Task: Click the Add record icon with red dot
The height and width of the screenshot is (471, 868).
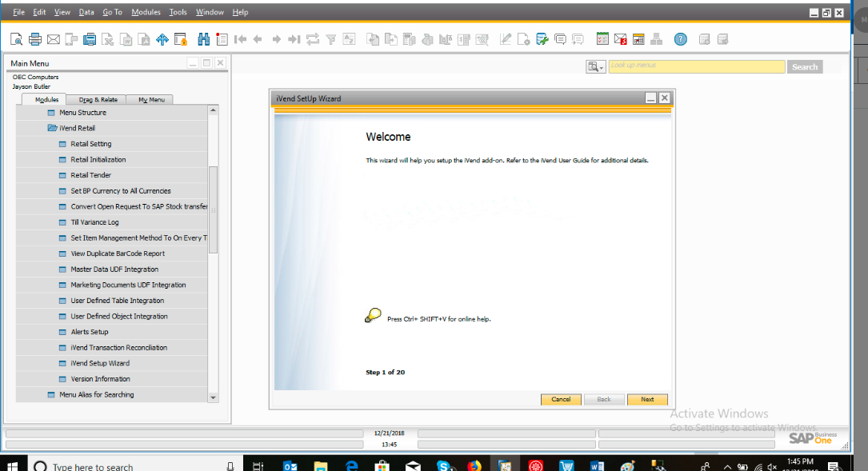Action: [222, 39]
